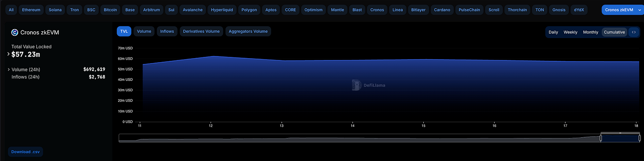Open the Polygon chain page
Image resolution: width=644 pixels, height=161 pixels.
click(x=249, y=10)
